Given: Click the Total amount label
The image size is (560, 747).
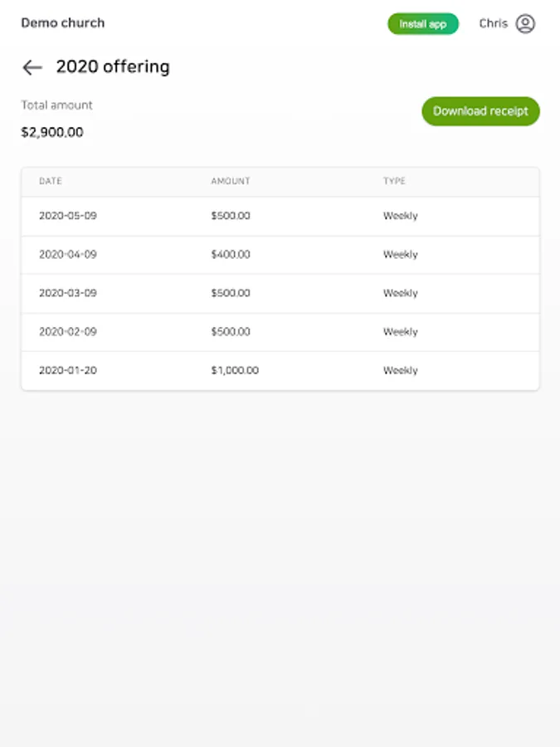Looking at the screenshot, I should click(x=57, y=105).
